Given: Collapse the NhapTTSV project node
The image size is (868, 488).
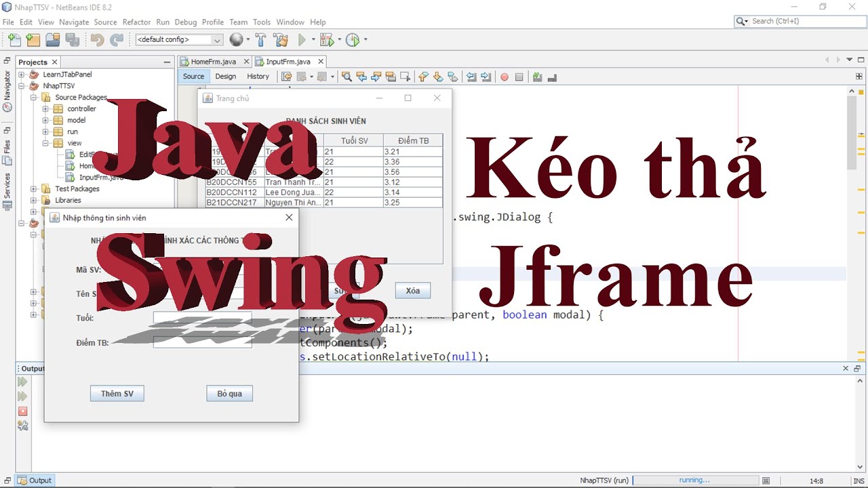Looking at the screenshot, I should coord(22,86).
